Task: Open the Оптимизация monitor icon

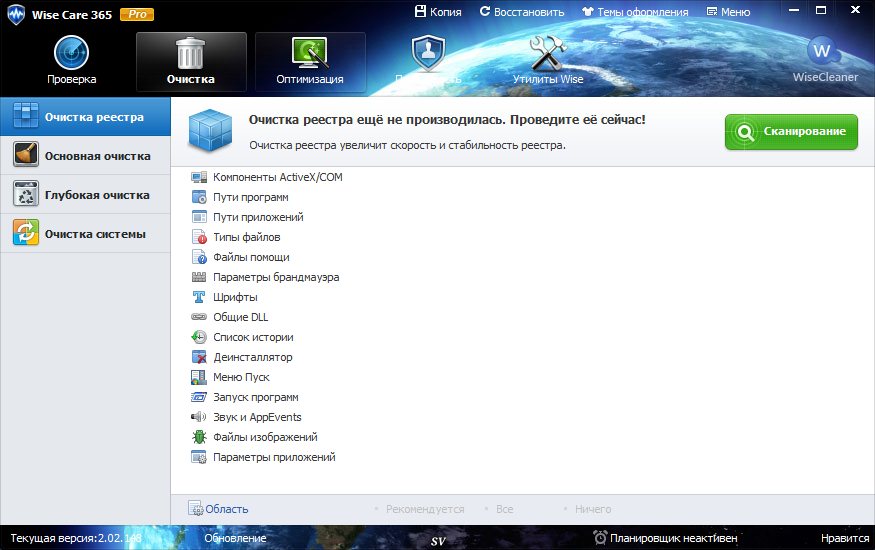Action: pyautogui.click(x=310, y=52)
